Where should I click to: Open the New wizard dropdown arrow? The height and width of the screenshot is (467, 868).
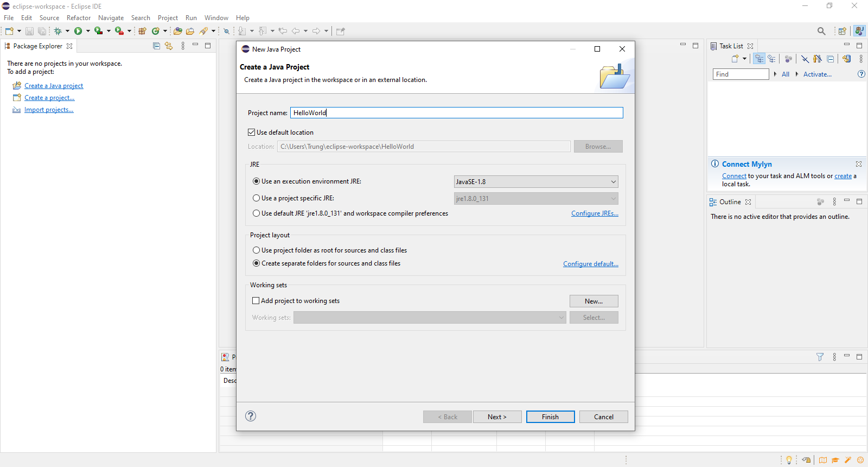tap(19, 31)
